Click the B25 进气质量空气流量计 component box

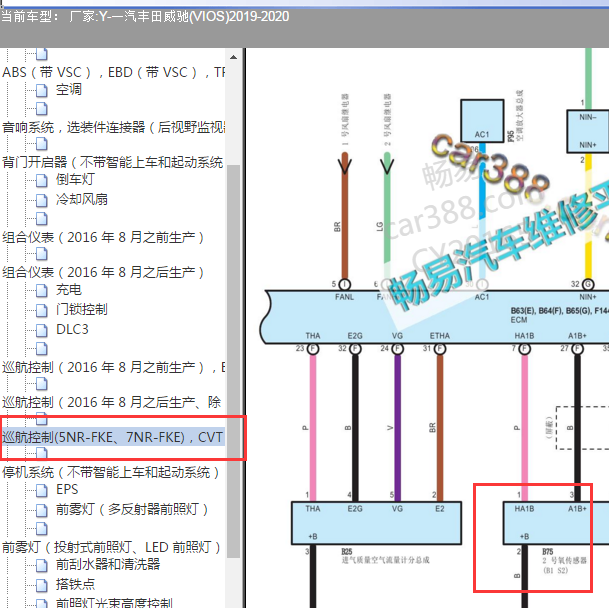tap(376, 523)
